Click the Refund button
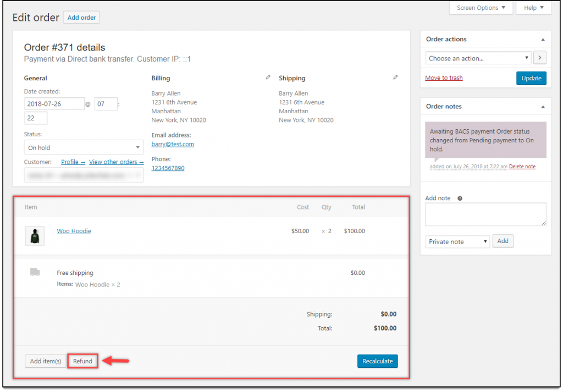 tap(82, 361)
